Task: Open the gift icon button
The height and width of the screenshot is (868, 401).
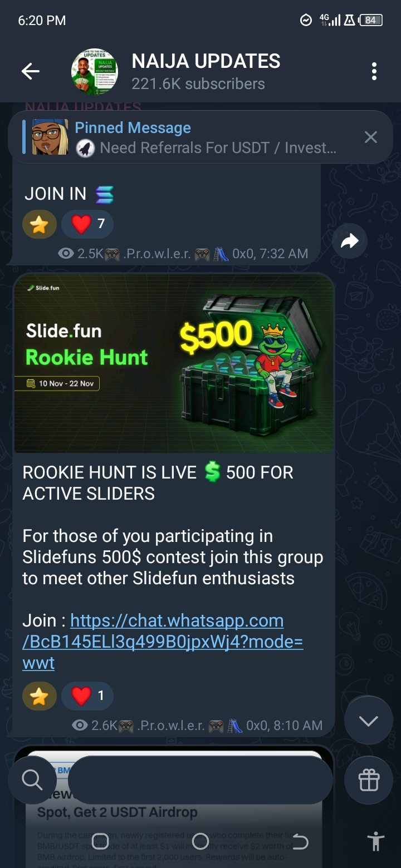Action: (368, 780)
